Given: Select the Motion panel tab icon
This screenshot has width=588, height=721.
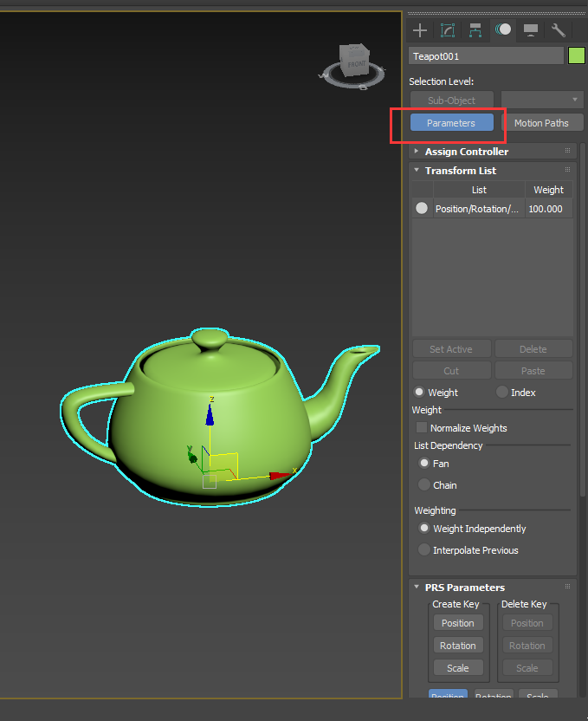Looking at the screenshot, I should click(x=503, y=30).
